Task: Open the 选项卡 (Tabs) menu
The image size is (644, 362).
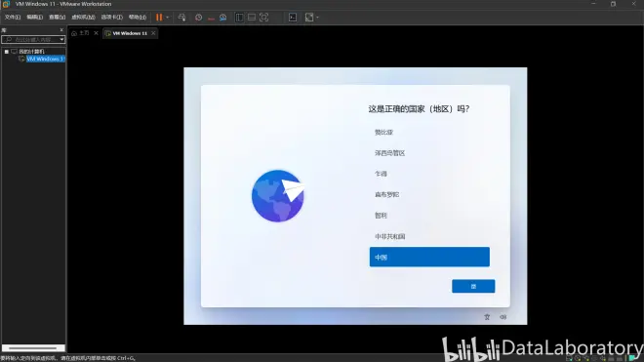Action: [111, 18]
